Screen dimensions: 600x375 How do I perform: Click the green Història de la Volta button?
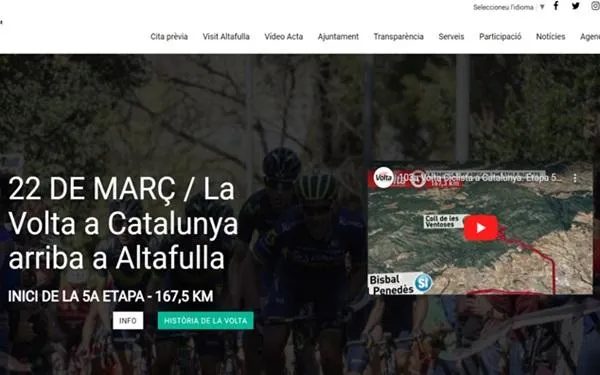click(x=205, y=320)
